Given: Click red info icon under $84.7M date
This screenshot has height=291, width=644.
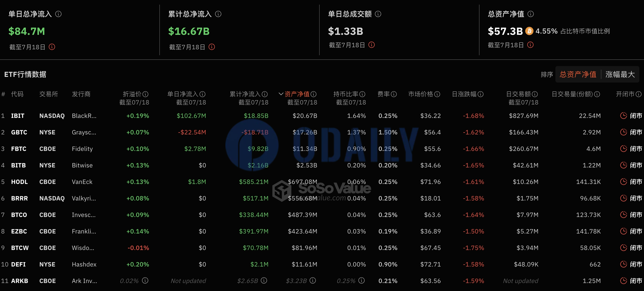Looking at the screenshot, I should (52, 47).
